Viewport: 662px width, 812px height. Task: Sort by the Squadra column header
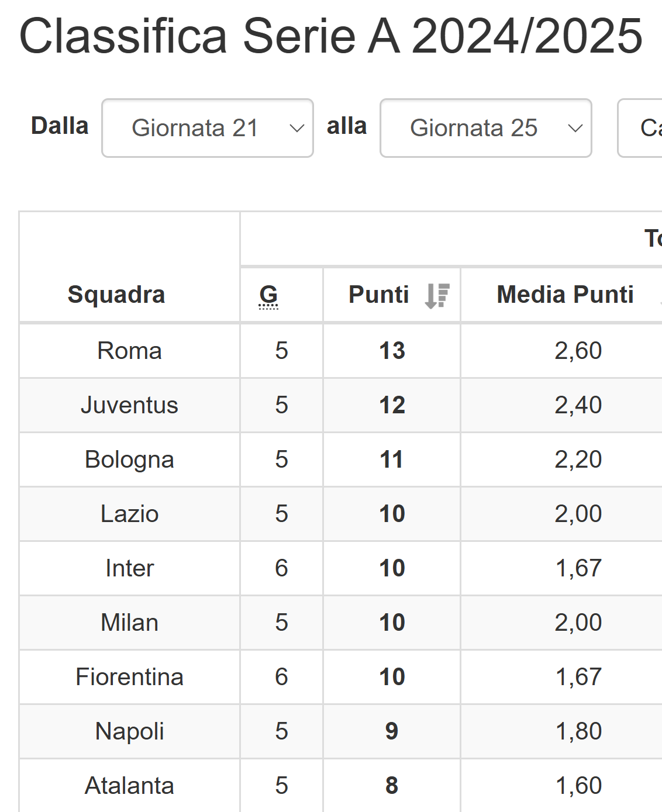(x=116, y=295)
